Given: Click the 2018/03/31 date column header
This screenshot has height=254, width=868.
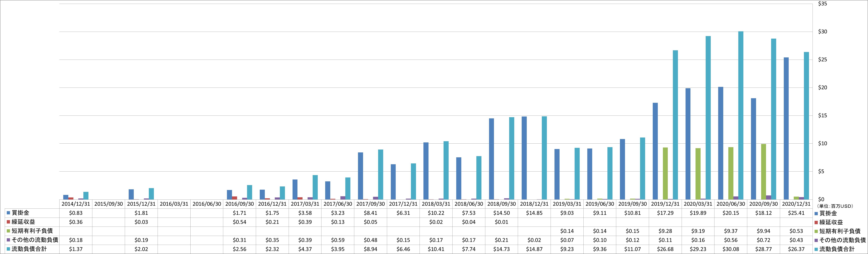Looking at the screenshot, I should 436,204.
